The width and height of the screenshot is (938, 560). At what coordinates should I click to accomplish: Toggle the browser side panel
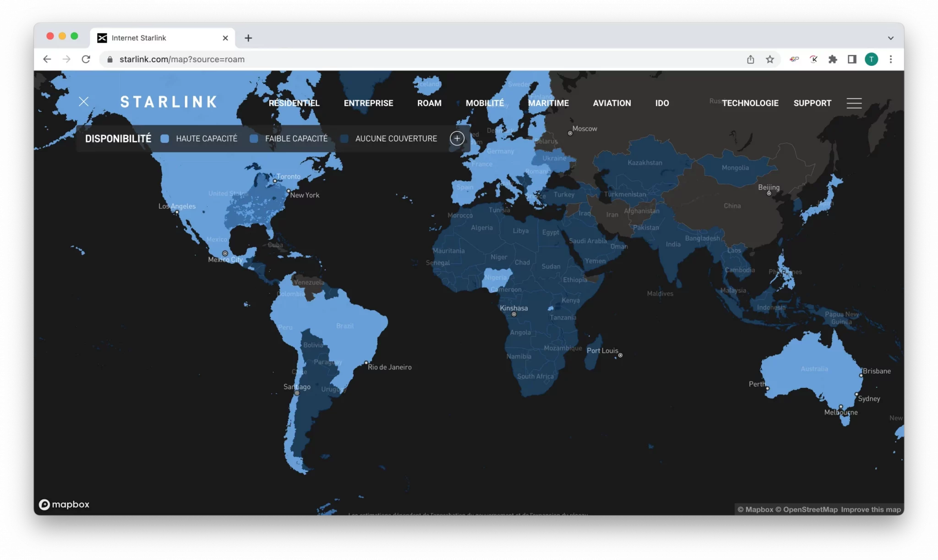852,59
